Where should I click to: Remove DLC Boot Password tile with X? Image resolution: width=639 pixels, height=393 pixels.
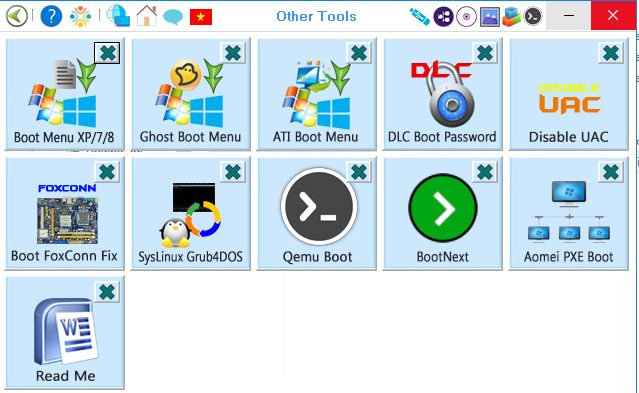tap(485, 53)
